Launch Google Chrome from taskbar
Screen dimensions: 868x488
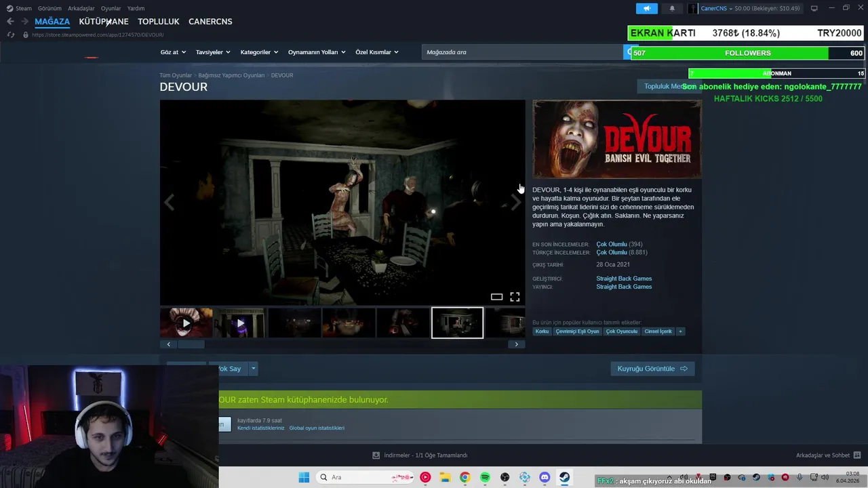(x=465, y=477)
